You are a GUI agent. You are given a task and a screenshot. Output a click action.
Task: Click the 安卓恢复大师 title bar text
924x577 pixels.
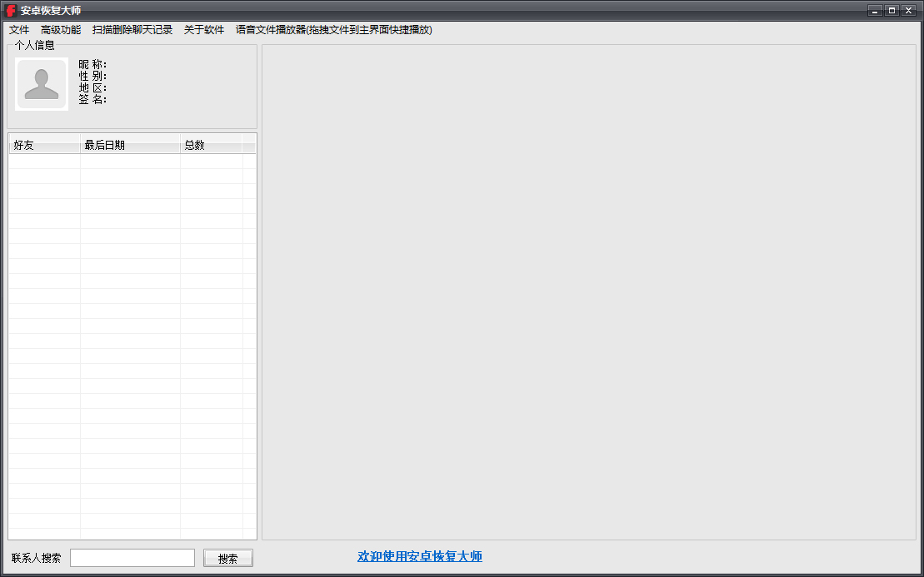[x=51, y=10]
